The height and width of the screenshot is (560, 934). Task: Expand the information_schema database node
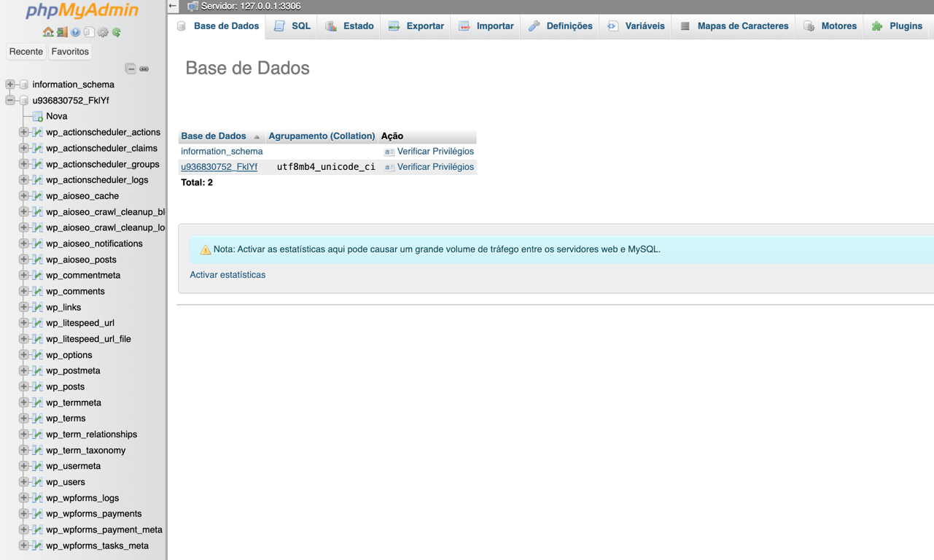[10, 85]
